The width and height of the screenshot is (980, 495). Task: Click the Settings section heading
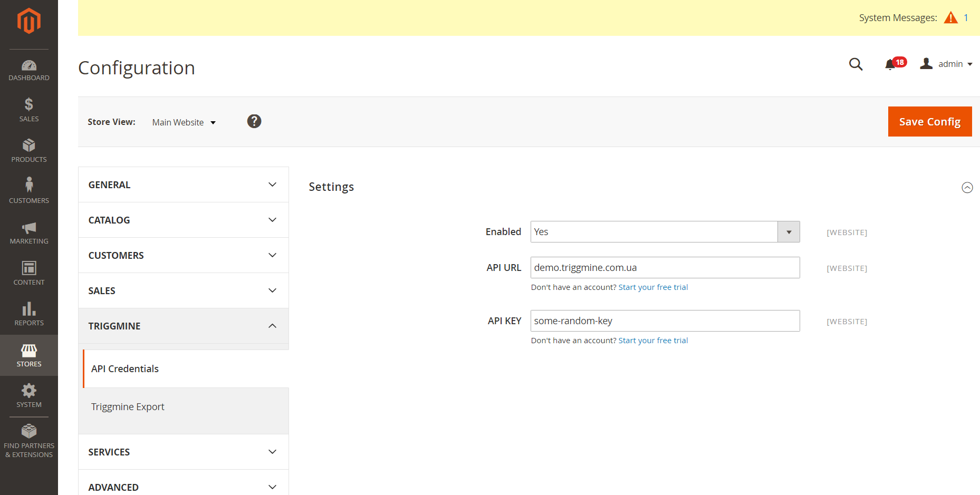click(331, 187)
